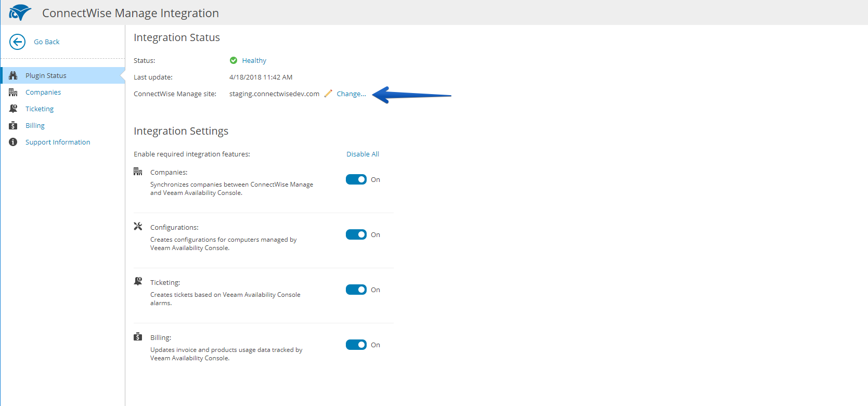Click the Billing money bag icon in sidebar

[x=13, y=125]
